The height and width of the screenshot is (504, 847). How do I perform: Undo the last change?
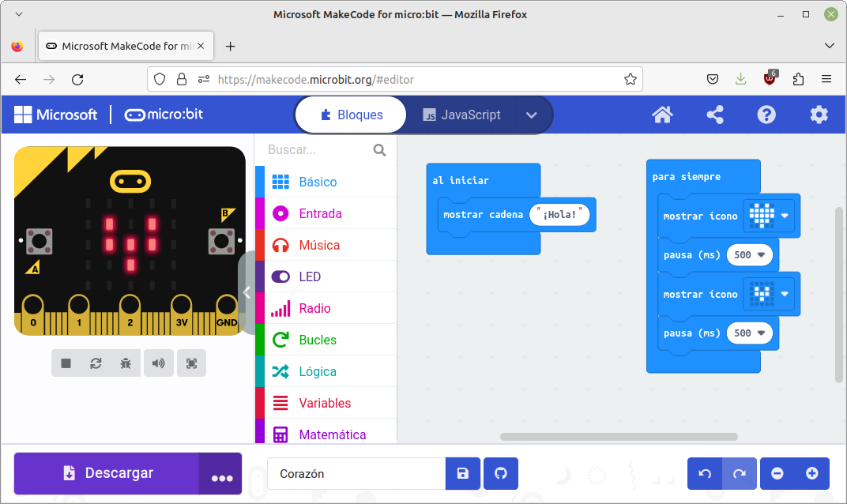click(705, 474)
